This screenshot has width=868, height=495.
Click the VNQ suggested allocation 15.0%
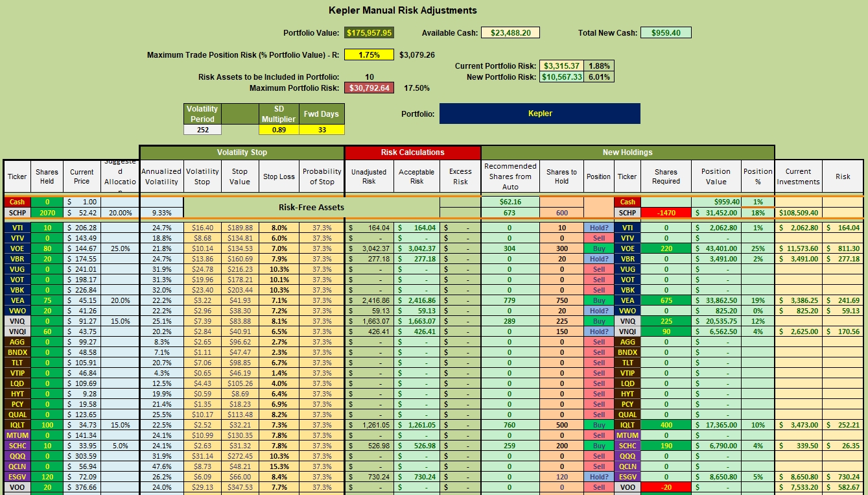(x=120, y=321)
